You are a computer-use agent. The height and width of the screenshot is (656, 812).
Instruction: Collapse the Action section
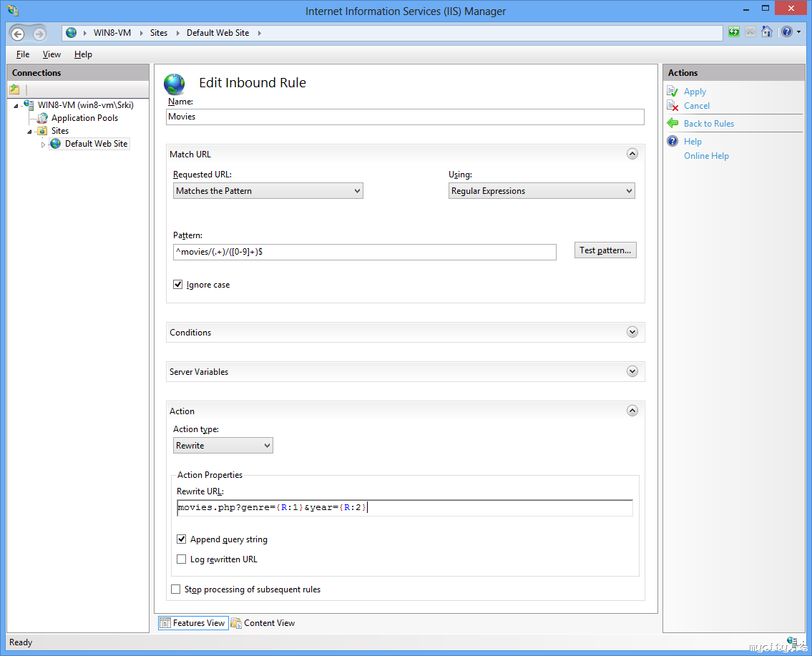632,411
